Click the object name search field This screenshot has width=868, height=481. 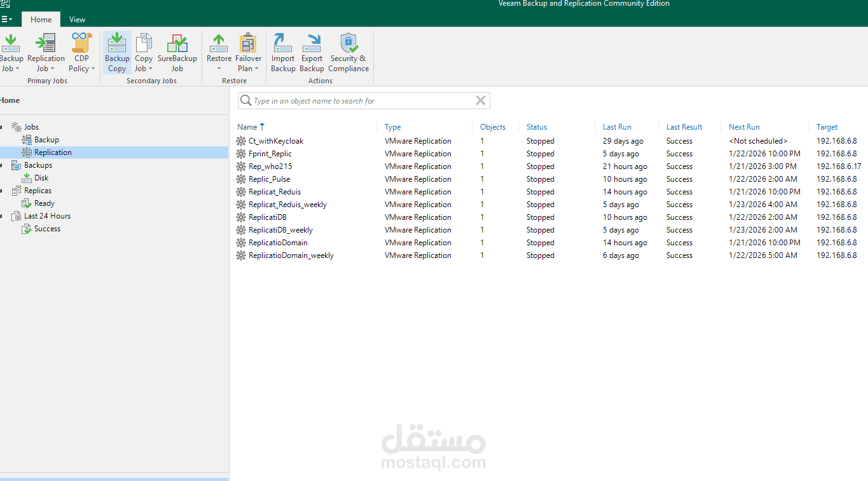pyautogui.click(x=356, y=100)
